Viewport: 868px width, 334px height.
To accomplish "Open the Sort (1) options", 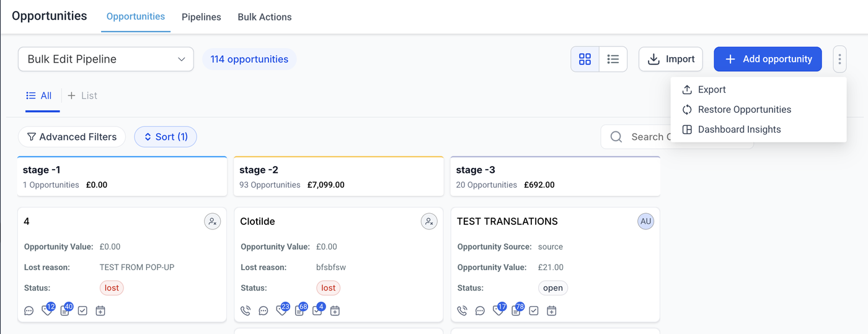I will [x=166, y=137].
